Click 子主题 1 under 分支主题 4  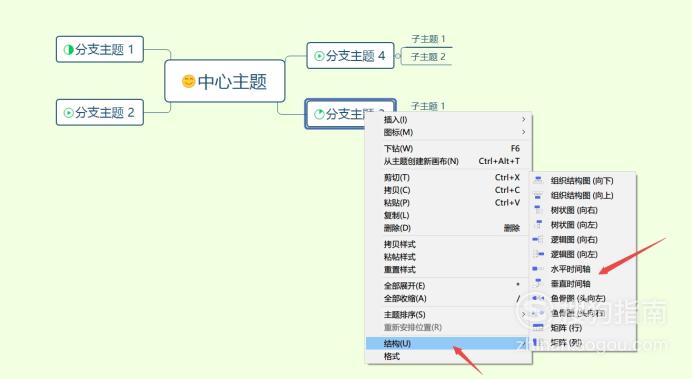(428, 39)
